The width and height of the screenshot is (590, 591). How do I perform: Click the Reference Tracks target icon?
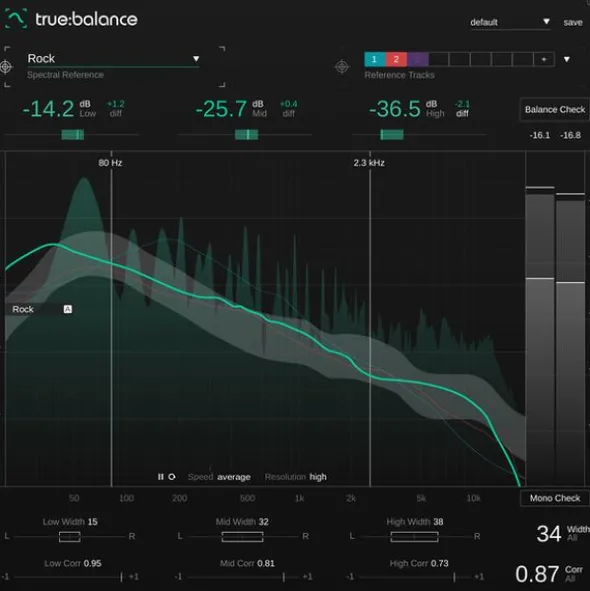342,67
